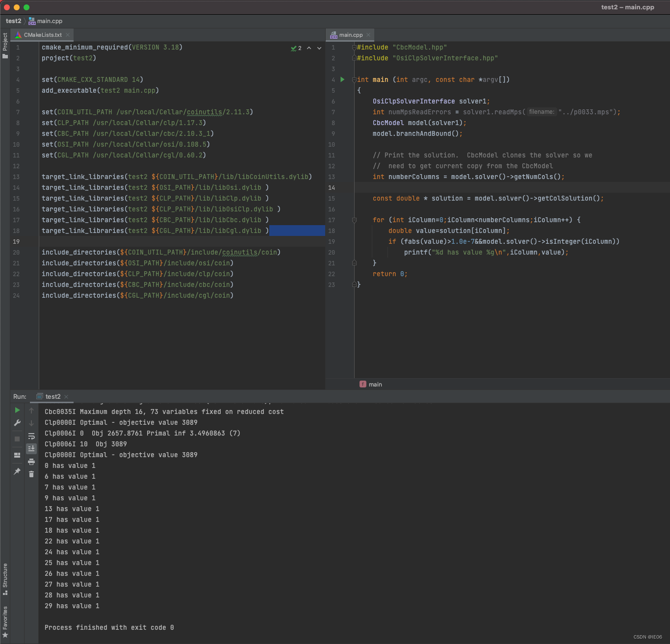Screen dimensions: 670x644
Task: Click include_directories line for osi/coin
Action: click(137, 263)
